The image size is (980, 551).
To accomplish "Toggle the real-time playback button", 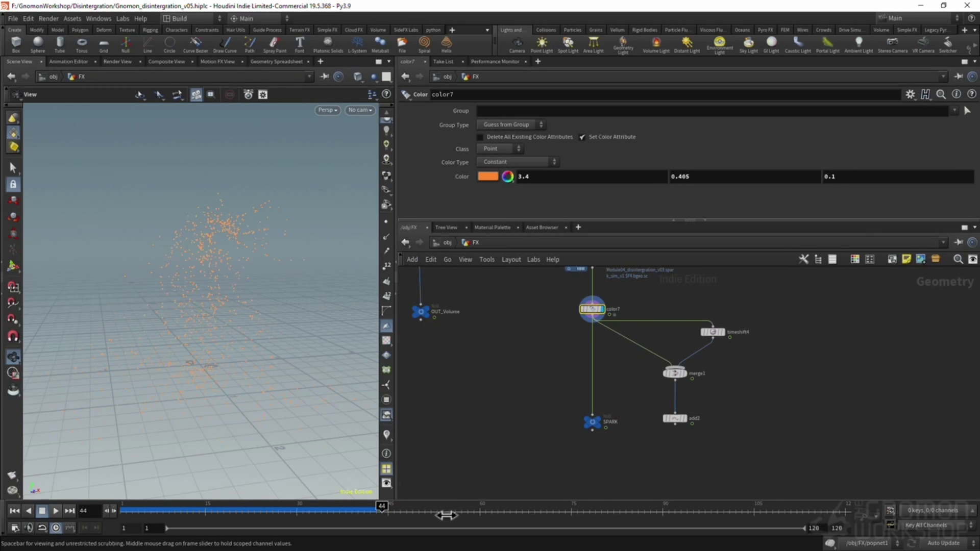I will [x=56, y=528].
